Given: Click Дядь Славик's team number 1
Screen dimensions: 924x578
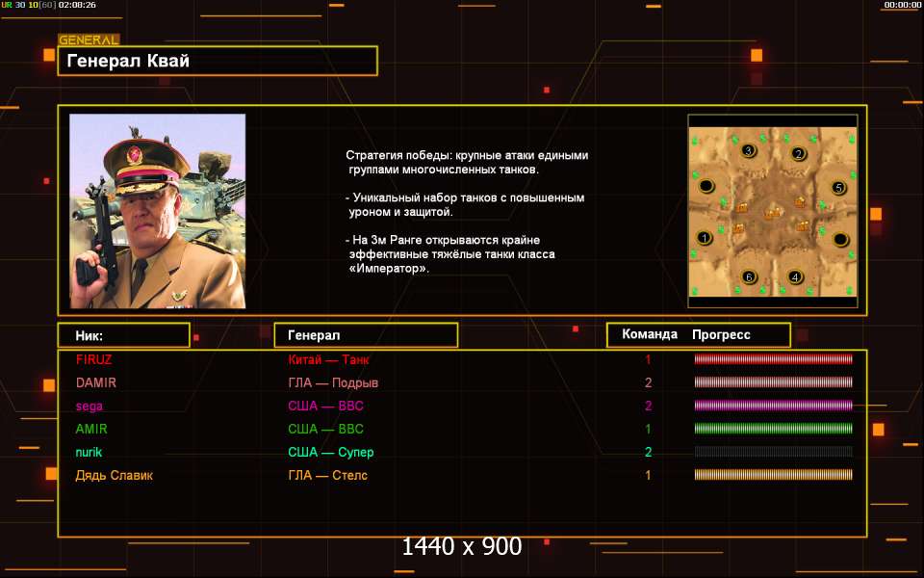Looking at the screenshot, I should tap(648, 475).
